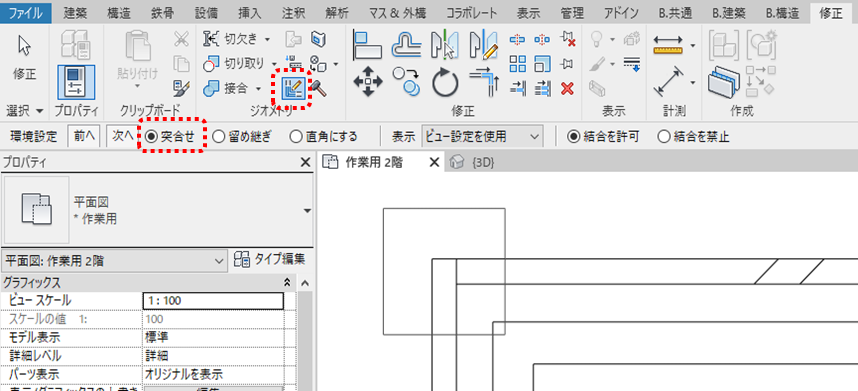Click the properties scrollbar up arrow
Screen dimensions: 858x391
tap(305, 284)
